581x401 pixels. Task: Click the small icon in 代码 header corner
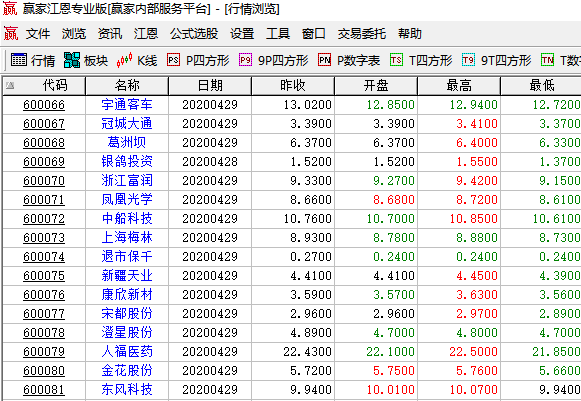(10, 86)
